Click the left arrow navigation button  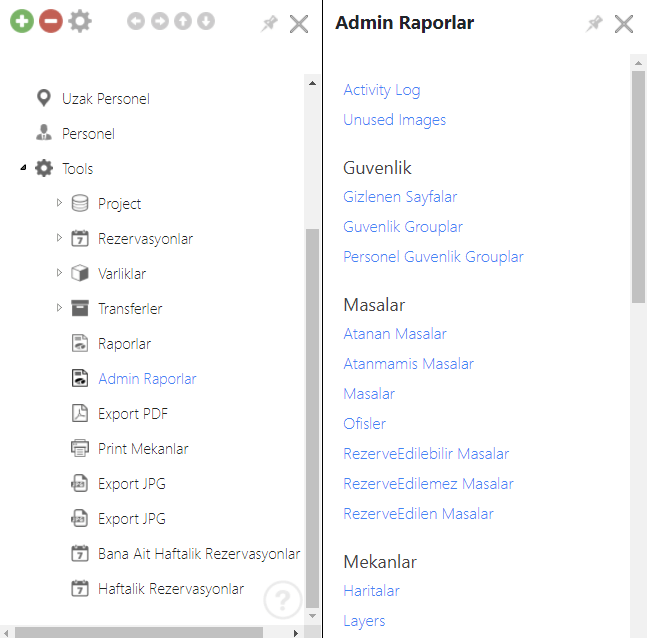click(137, 21)
